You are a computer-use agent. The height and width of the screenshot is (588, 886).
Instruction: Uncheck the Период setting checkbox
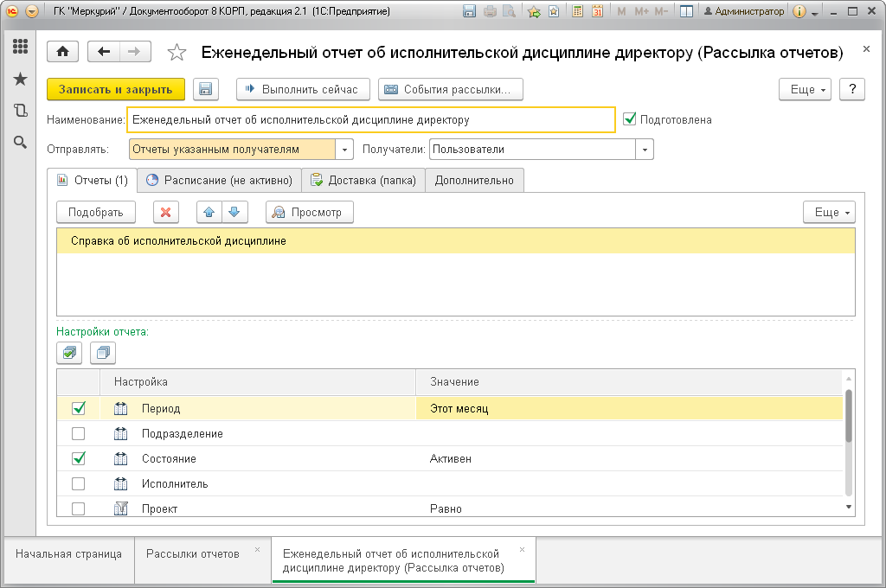tap(79, 408)
